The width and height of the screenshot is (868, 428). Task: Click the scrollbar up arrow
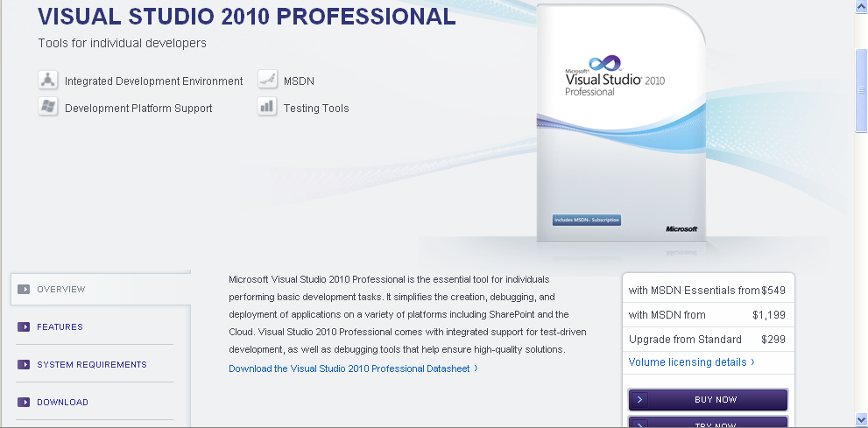coord(861,5)
